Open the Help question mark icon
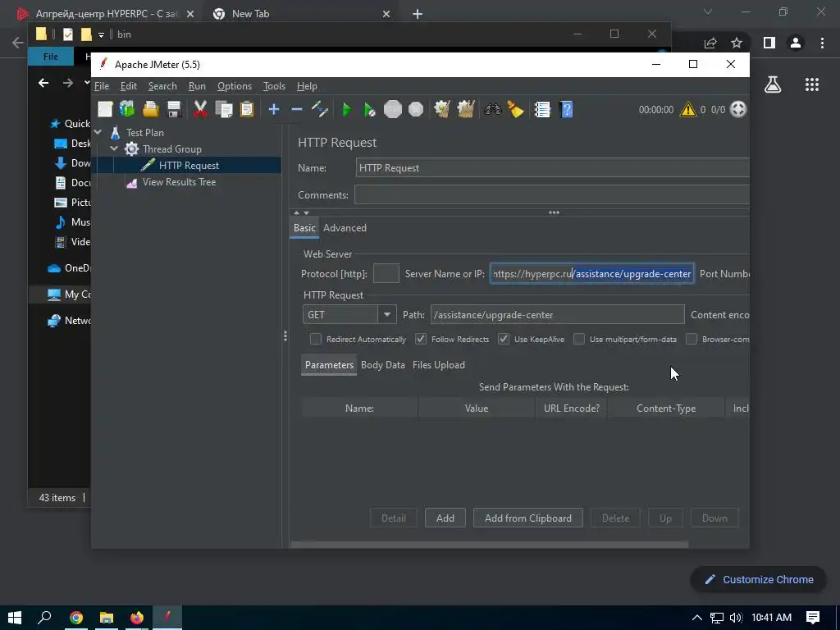Viewport: 840px width, 630px height. click(x=566, y=109)
